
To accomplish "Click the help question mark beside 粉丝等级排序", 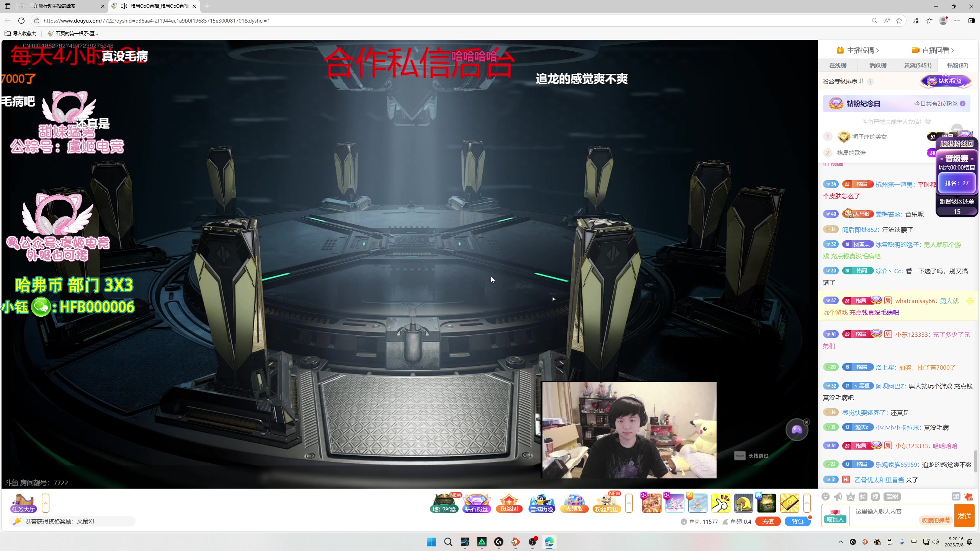I will tap(870, 82).
